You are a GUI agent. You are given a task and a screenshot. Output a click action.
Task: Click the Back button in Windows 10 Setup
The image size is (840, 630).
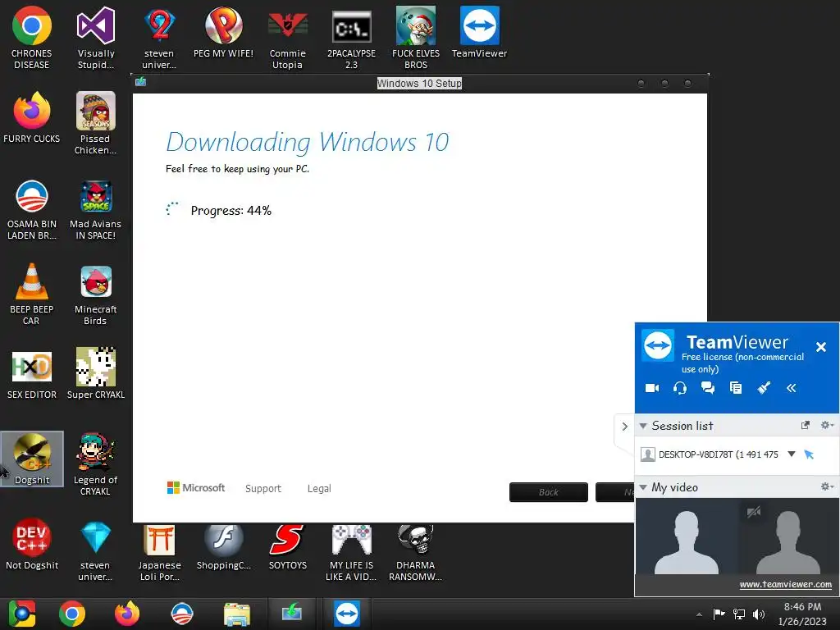coord(549,492)
